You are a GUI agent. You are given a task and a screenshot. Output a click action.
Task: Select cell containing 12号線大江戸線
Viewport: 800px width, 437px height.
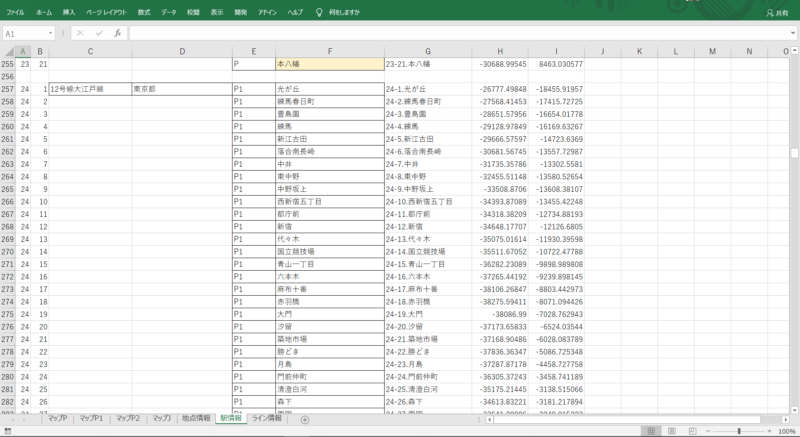point(90,89)
